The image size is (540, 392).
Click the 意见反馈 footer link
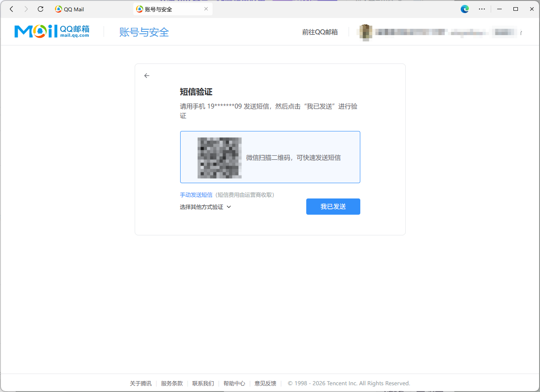pyautogui.click(x=265, y=383)
